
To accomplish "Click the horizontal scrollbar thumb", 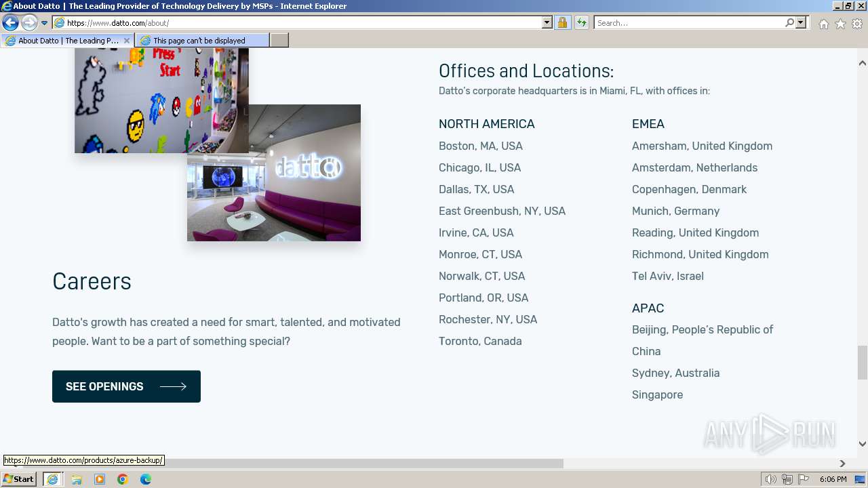I will 292,464.
